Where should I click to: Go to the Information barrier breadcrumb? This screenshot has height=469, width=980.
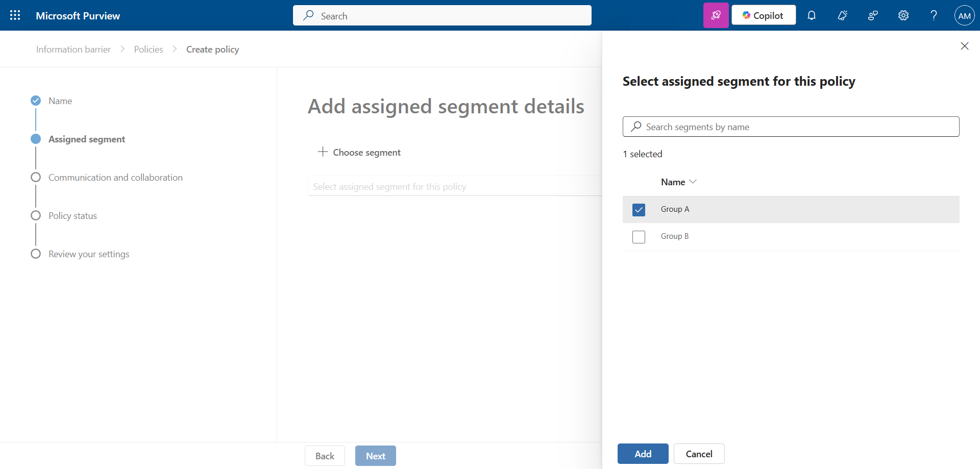pyautogui.click(x=73, y=50)
